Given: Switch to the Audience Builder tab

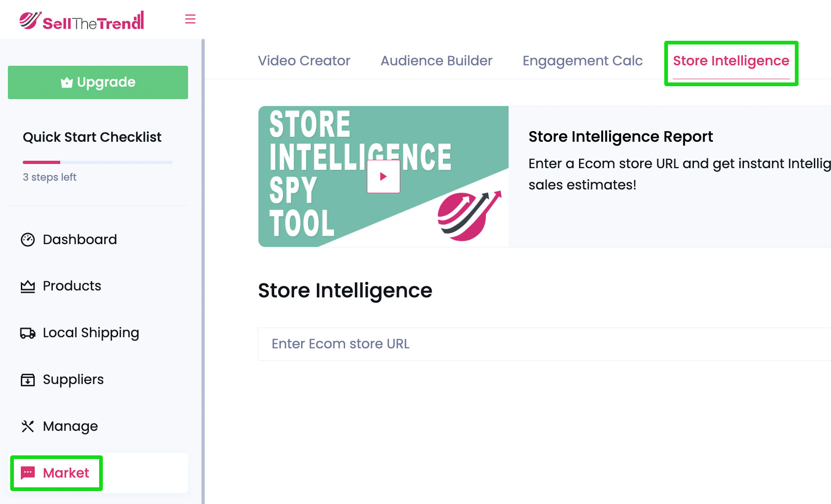Looking at the screenshot, I should pyautogui.click(x=436, y=61).
